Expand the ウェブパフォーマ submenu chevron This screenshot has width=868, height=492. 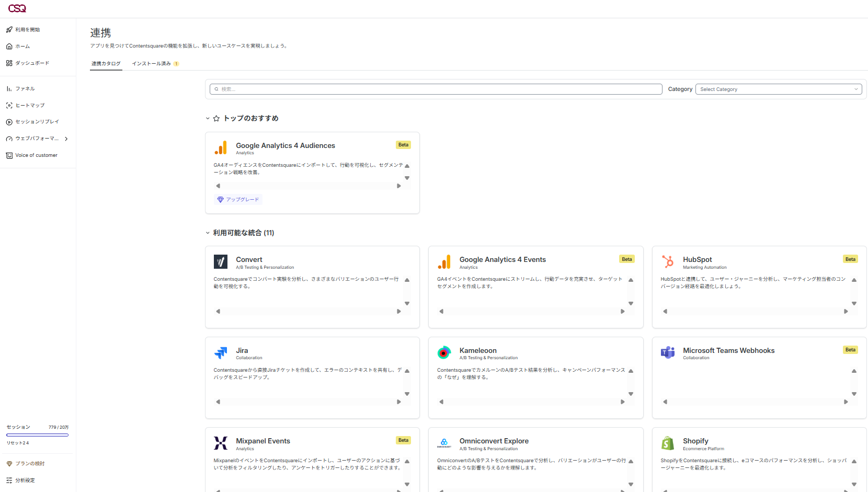(66, 139)
